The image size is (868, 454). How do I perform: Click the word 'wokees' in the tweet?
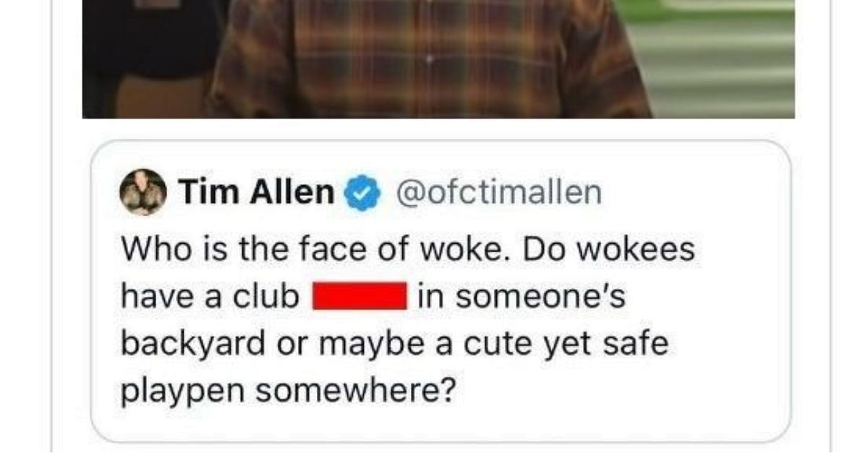(x=637, y=250)
